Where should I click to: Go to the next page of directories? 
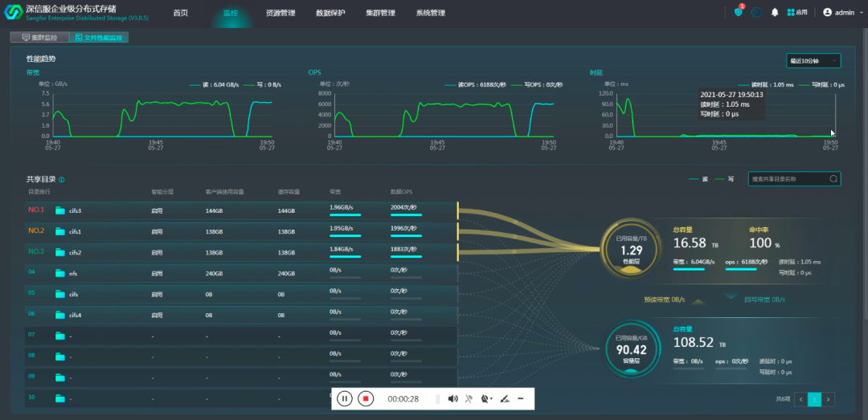pos(829,399)
